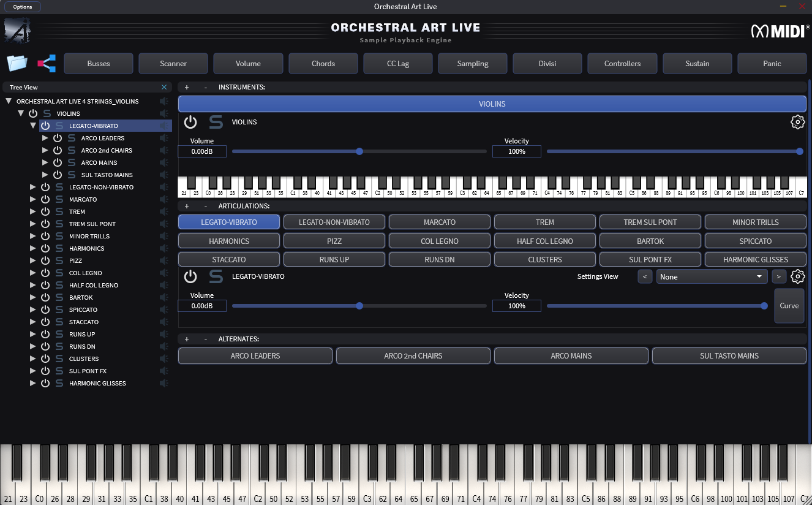Image resolution: width=812 pixels, height=505 pixels.
Task: Open the Scanner panel
Action: pyautogui.click(x=173, y=63)
